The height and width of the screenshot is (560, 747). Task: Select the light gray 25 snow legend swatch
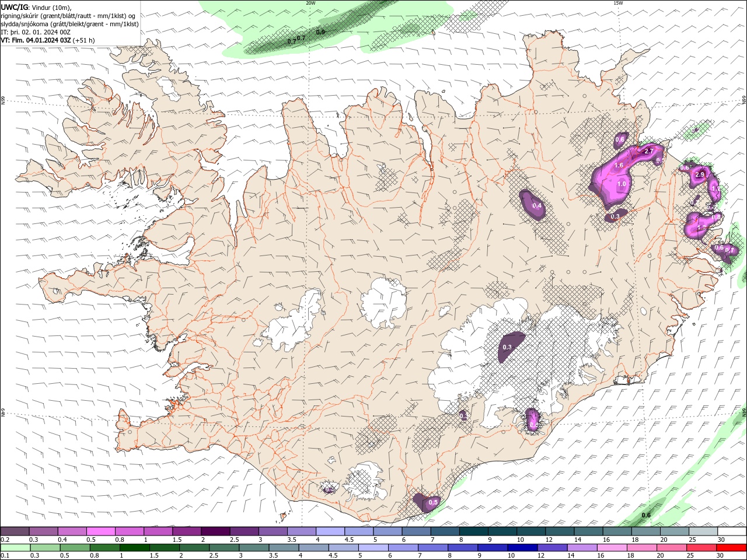[x=703, y=531]
